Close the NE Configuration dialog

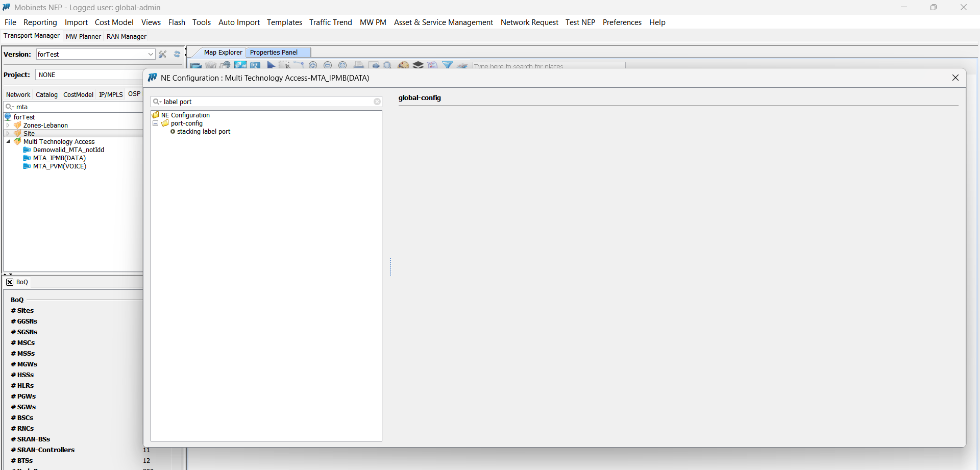point(955,78)
